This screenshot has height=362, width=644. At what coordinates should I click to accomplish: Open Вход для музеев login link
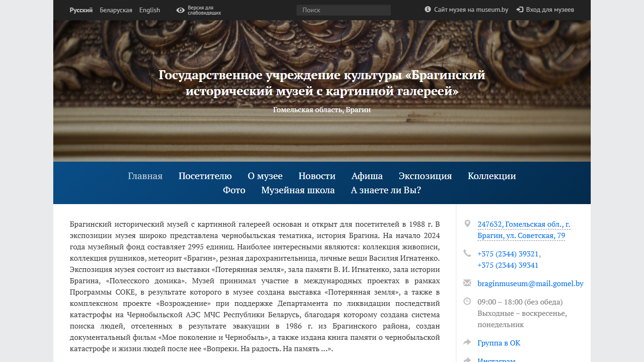pos(550,9)
